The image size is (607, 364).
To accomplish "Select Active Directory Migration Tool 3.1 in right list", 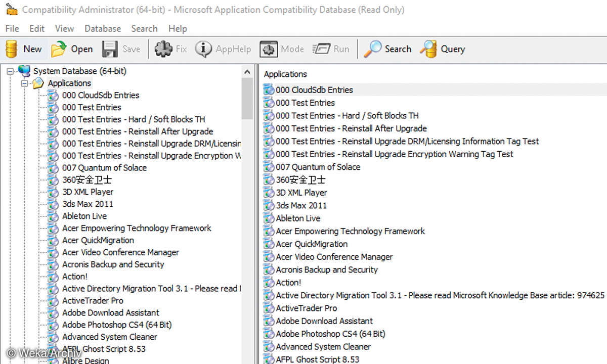I will 440,295.
